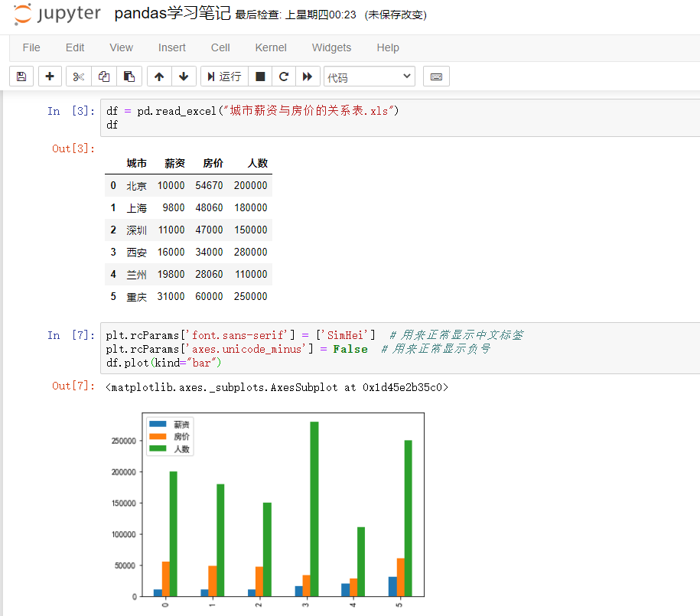Click the 西安 table cell
Viewport: 700px width, 616px height.
point(137,252)
